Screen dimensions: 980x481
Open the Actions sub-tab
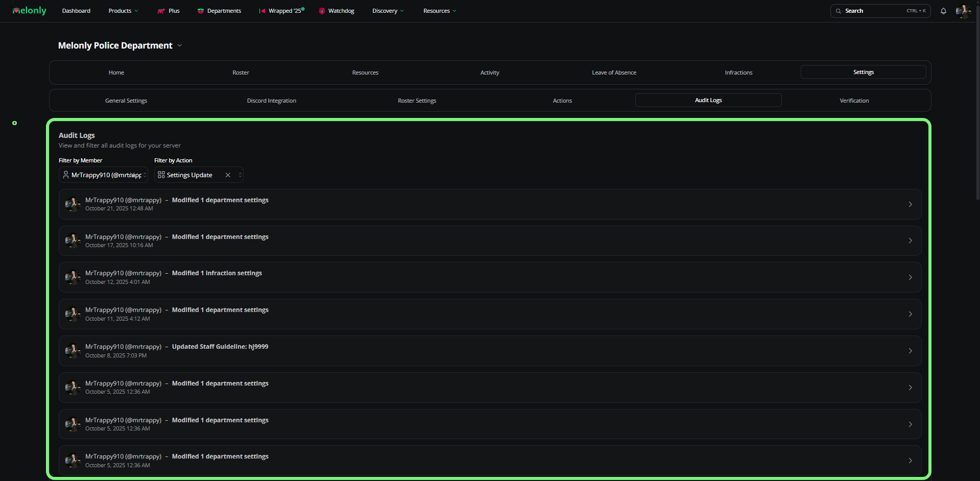562,101
